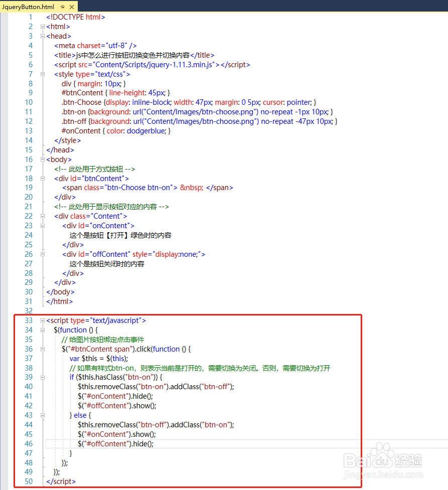Viewport: 448px width, 490px height.
Task: Collapse the <html> block on line 2
Action: click(x=43, y=27)
